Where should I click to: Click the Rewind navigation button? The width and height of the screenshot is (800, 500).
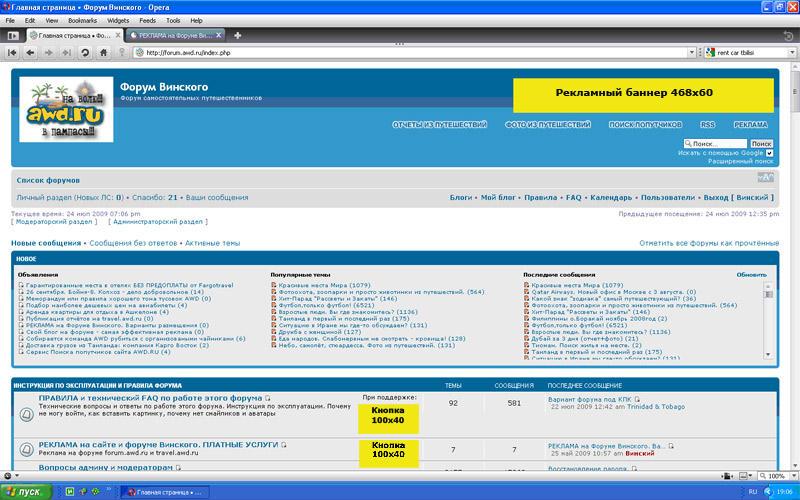click(x=12, y=53)
